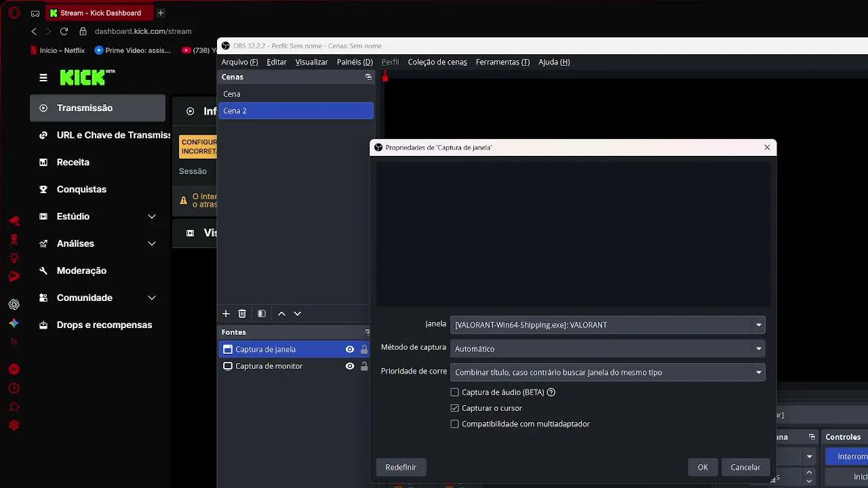Add a new scene with plus icon
The height and width of the screenshot is (488, 868).
[x=226, y=314]
